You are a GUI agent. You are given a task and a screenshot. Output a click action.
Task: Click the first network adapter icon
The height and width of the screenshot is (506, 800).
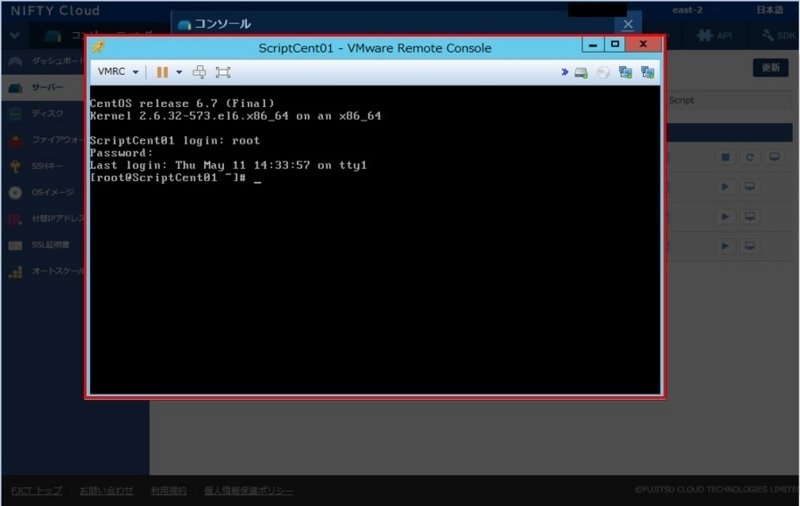pos(625,72)
